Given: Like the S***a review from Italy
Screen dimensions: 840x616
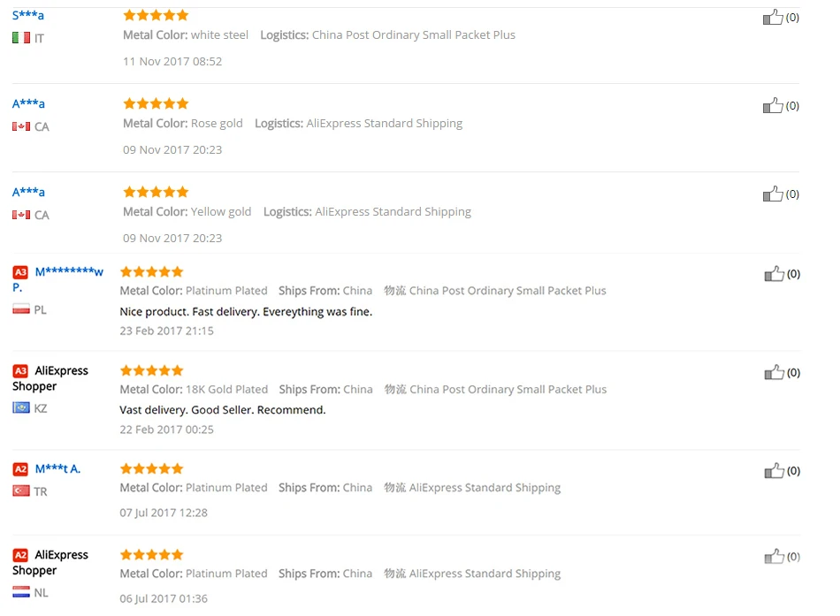Looking at the screenshot, I should (773, 17).
